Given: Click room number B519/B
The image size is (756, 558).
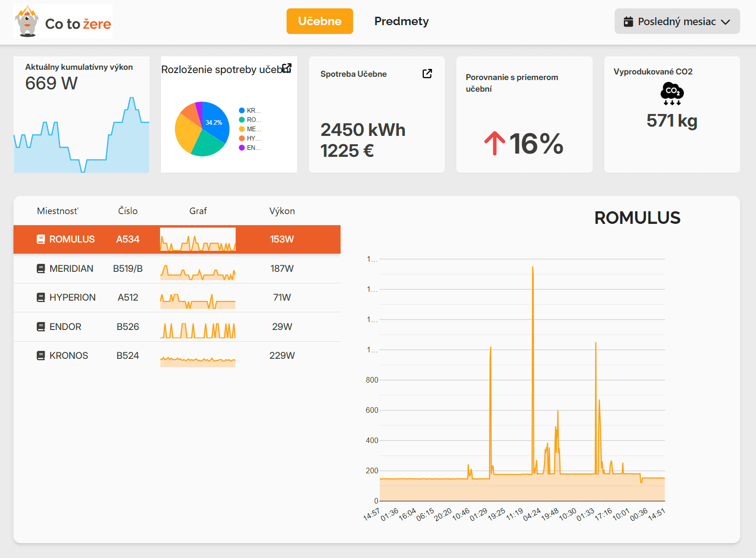Looking at the screenshot, I should [x=128, y=269].
